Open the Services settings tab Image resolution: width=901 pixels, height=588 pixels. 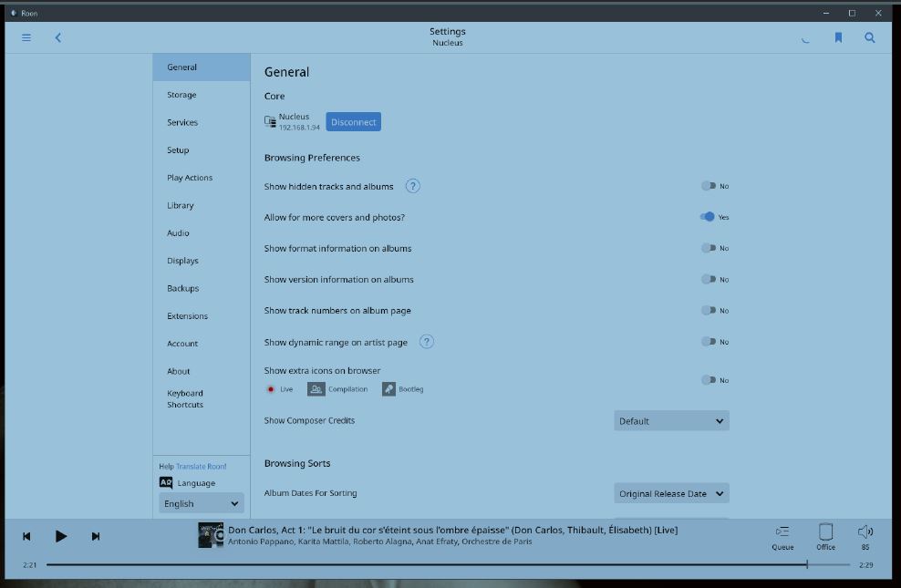202,122
